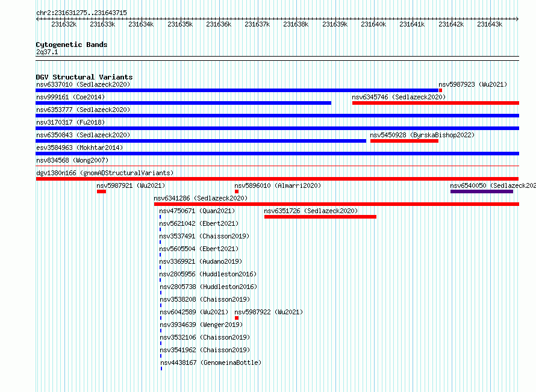
Task: Click the small red marker under nsv5987922
Action: pyautogui.click(x=237, y=318)
